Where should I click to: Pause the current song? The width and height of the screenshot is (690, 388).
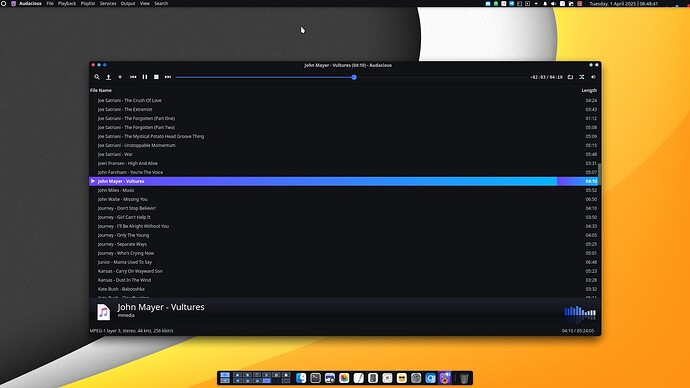(145, 77)
